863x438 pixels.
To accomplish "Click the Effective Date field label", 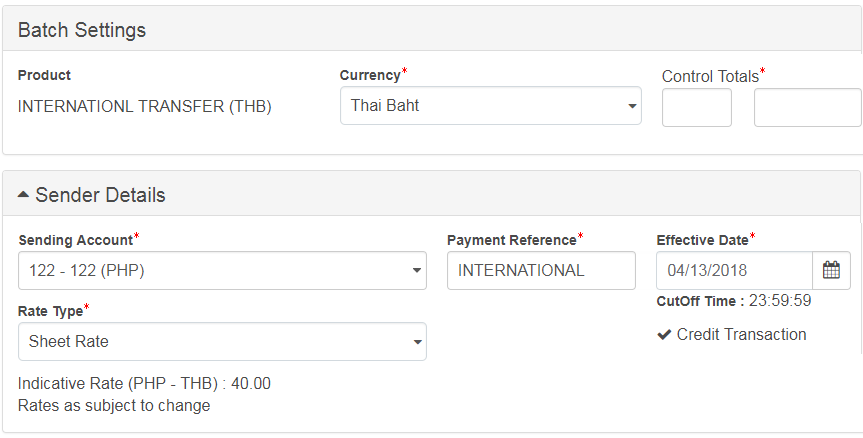I will point(702,240).
